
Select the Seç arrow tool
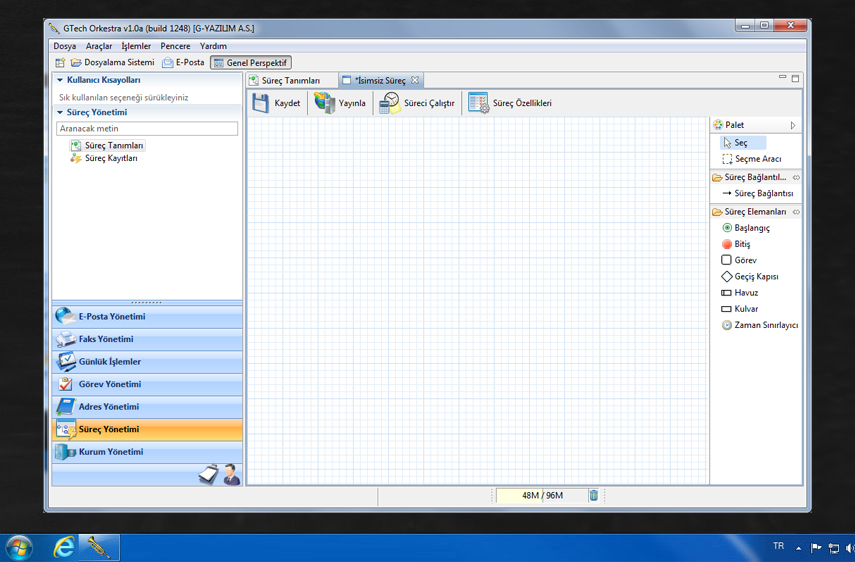pyautogui.click(x=743, y=143)
